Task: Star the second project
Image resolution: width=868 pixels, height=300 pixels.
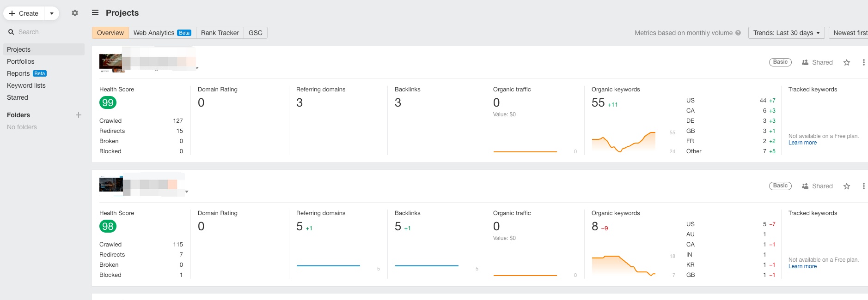Action: click(846, 186)
